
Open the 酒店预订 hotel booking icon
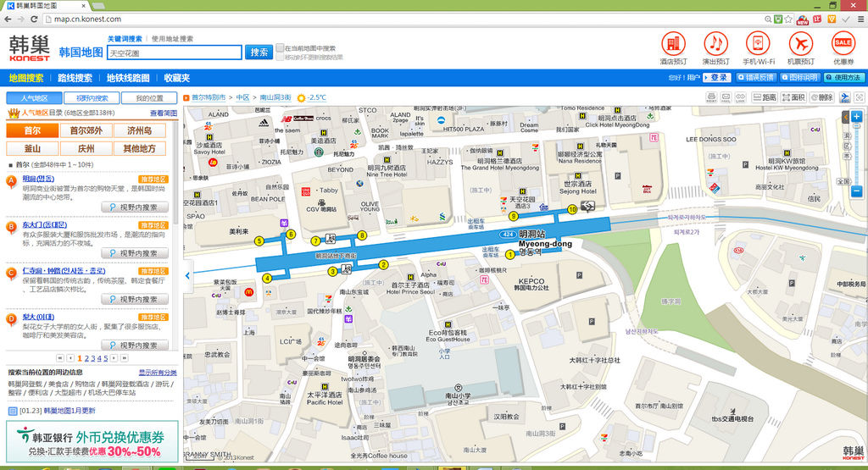(673, 44)
